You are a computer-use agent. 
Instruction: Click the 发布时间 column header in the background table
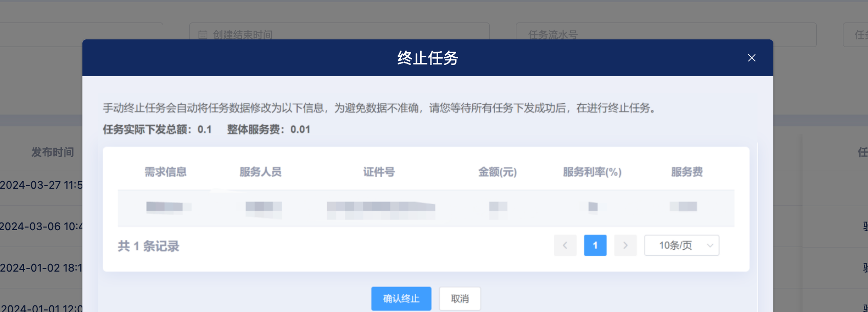[x=52, y=152]
